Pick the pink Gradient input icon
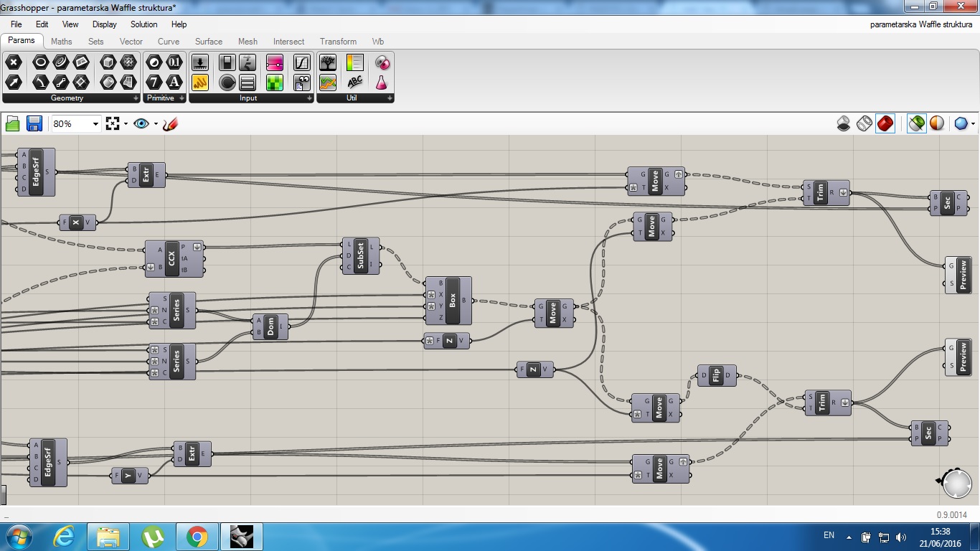980x551 pixels. pos(275,62)
